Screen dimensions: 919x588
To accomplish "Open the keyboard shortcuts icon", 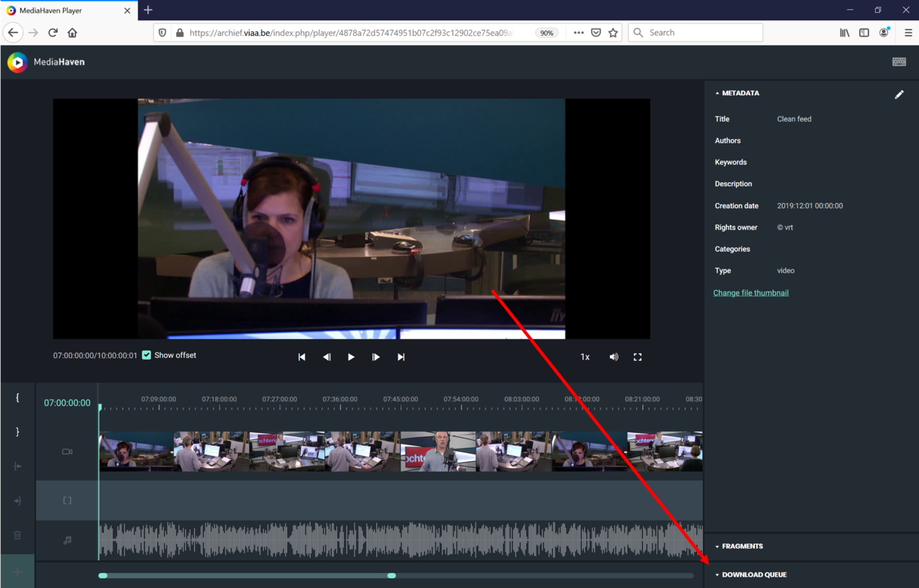I will 899,62.
